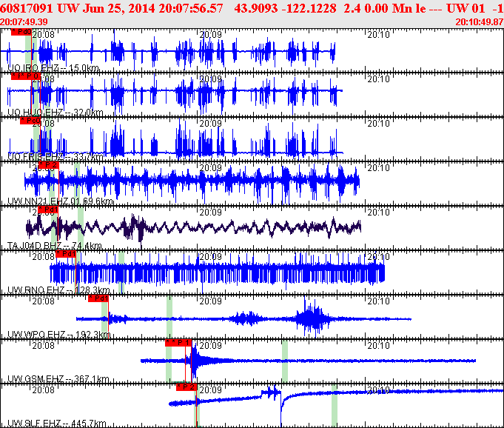Click the P 2 pick marker on UW.NN21
Screen dimensions: 504x428
pyautogui.click(x=47, y=164)
